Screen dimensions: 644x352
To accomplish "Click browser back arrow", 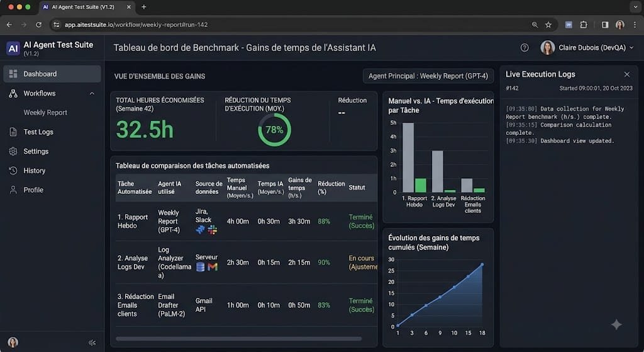I will tap(9, 25).
